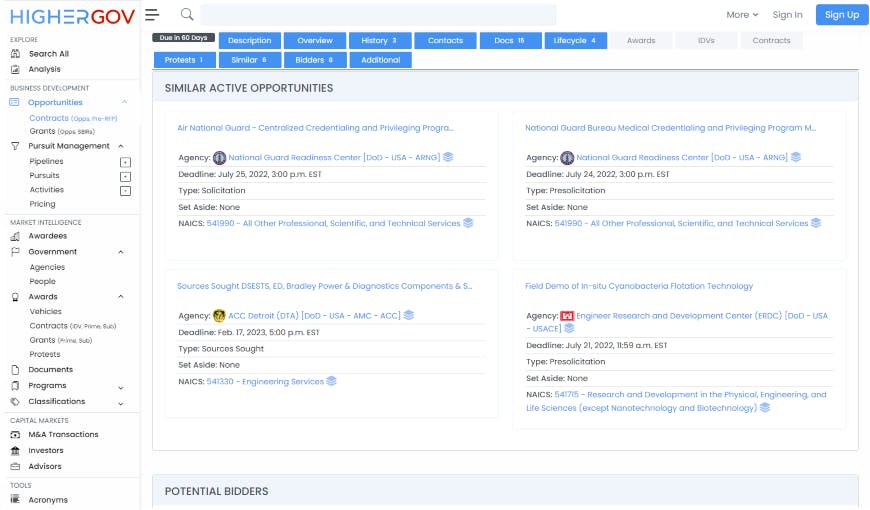Select the Similar tab
Image resolution: width=870 pixels, height=510 pixels.
pos(250,60)
